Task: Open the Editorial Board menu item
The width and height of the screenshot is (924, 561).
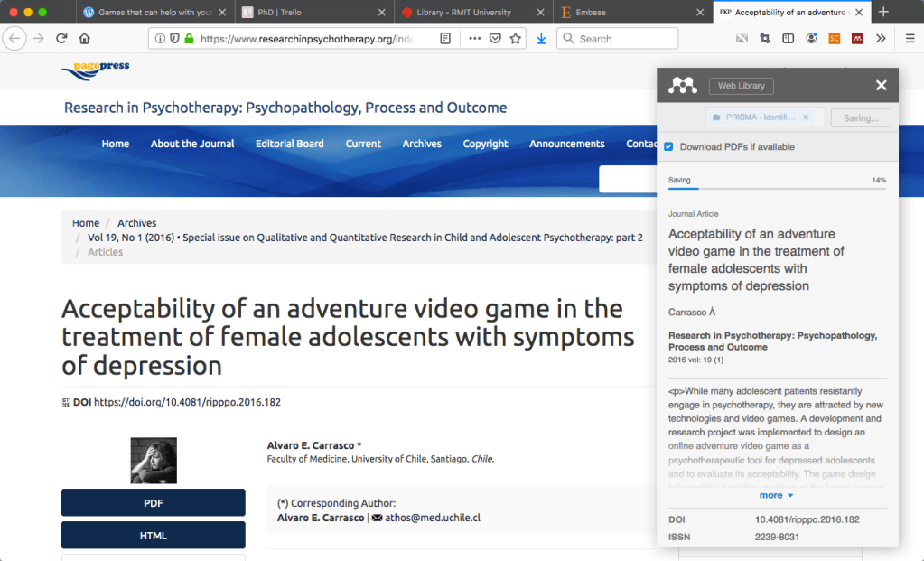Action: tap(289, 144)
